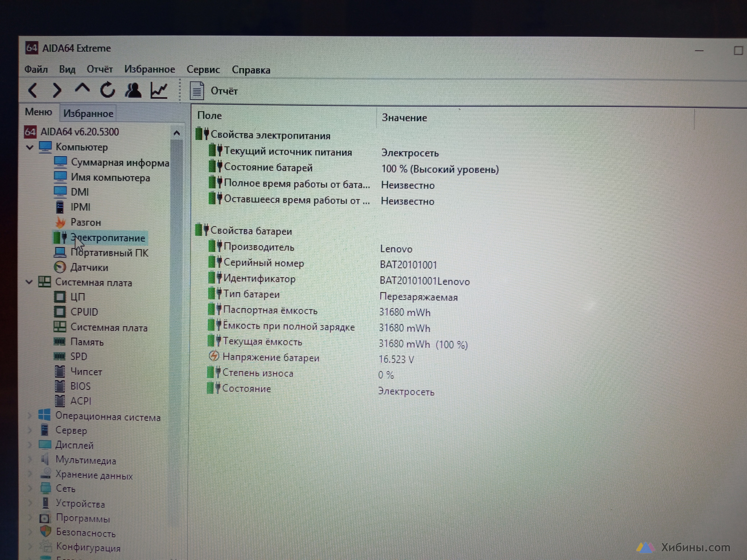Switch to the Меню tab
The image size is (747, 560).
pos(38,112)
